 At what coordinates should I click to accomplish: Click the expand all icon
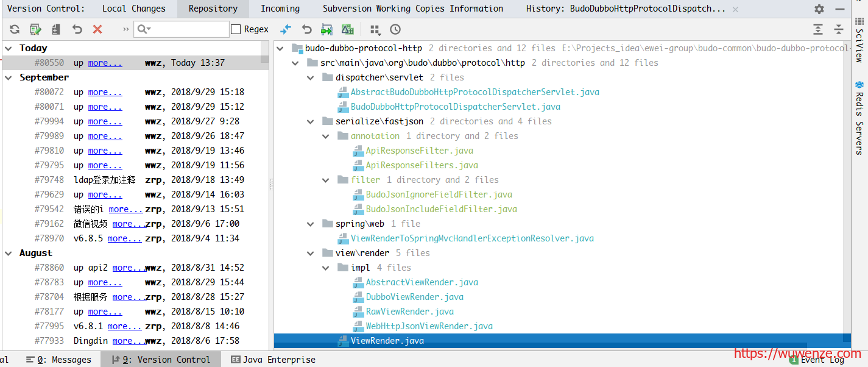pos(818,29)
